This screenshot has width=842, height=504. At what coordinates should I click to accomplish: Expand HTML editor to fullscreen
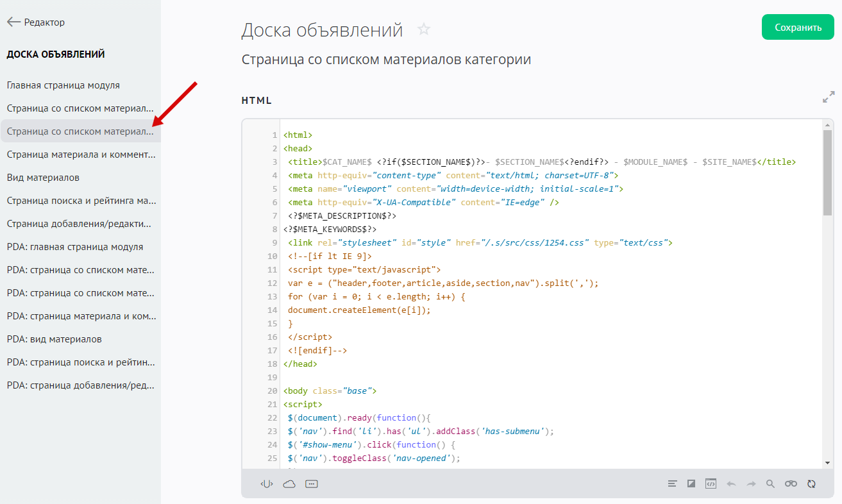click(829, 97)
